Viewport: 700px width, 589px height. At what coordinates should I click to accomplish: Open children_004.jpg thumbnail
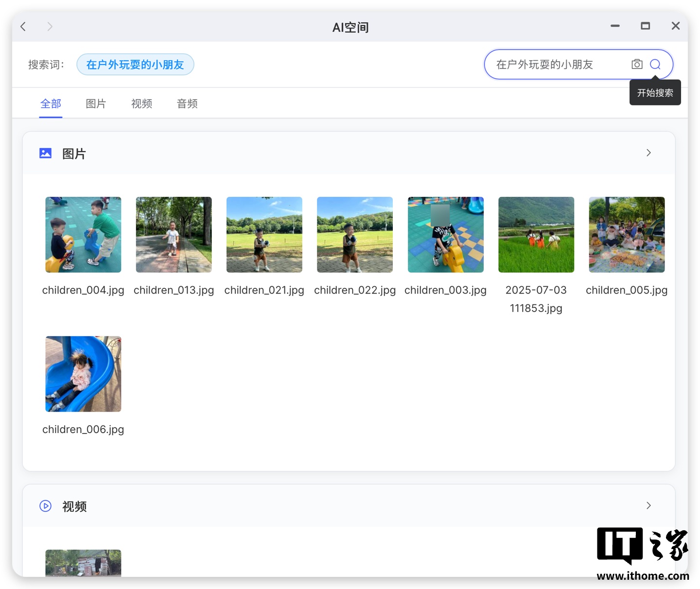click(83, 235)
